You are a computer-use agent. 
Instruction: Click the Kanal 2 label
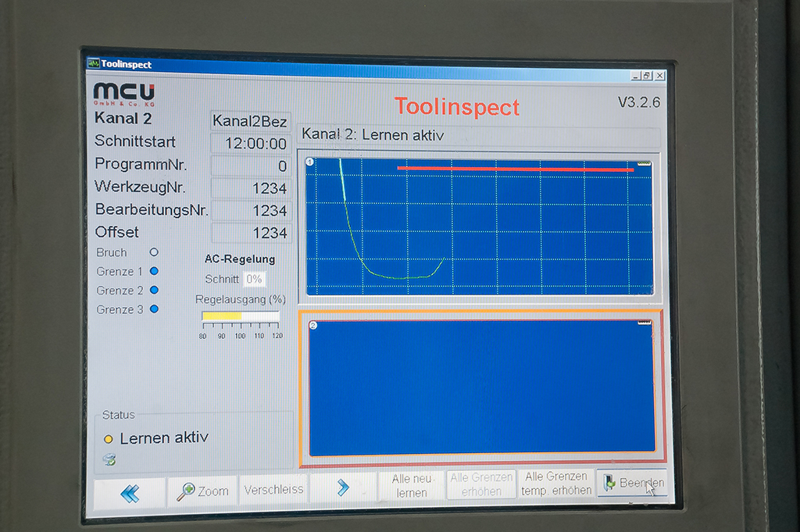pos(123,118)
